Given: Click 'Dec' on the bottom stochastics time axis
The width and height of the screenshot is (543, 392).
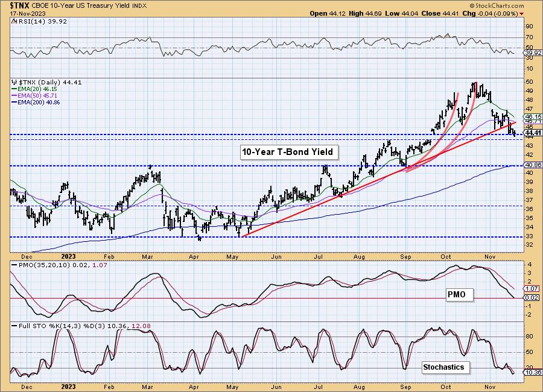Looking at the screenshot, I should [27, 387].
